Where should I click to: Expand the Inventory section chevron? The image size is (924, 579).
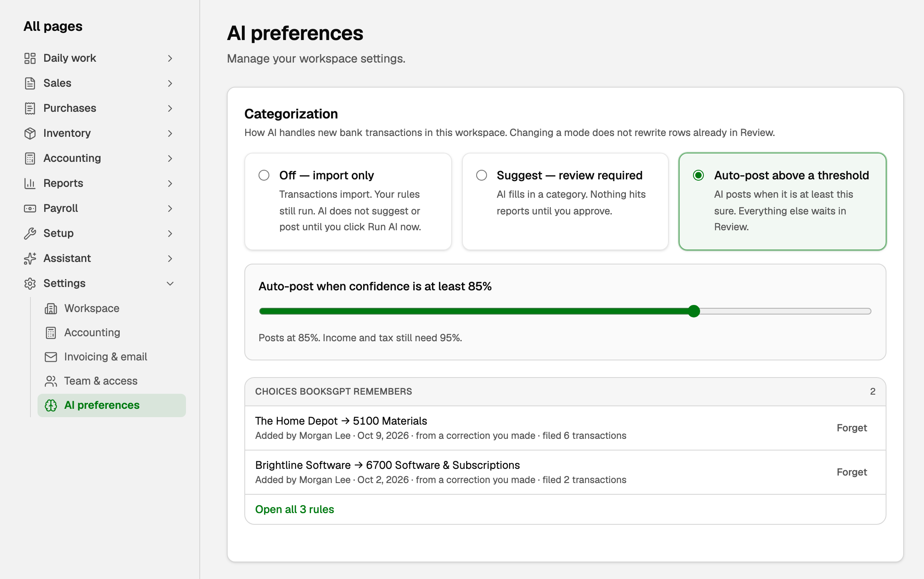[x=170, y=133]
